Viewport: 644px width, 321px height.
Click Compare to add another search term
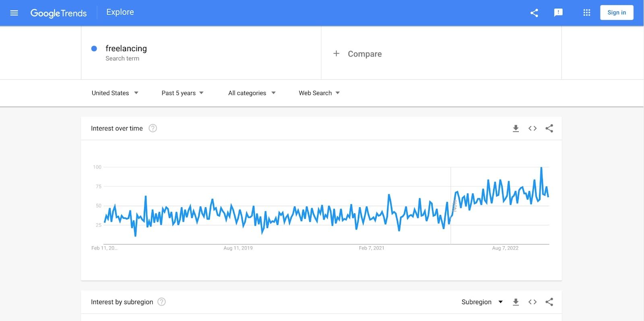pyautogui.click(x=358, y=53)
